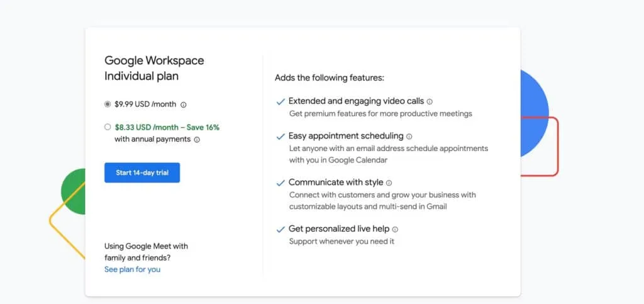Click the Google Workspace Individual plan heading
Viewport: 644px width, 304px height.
(x=154, y=68)
